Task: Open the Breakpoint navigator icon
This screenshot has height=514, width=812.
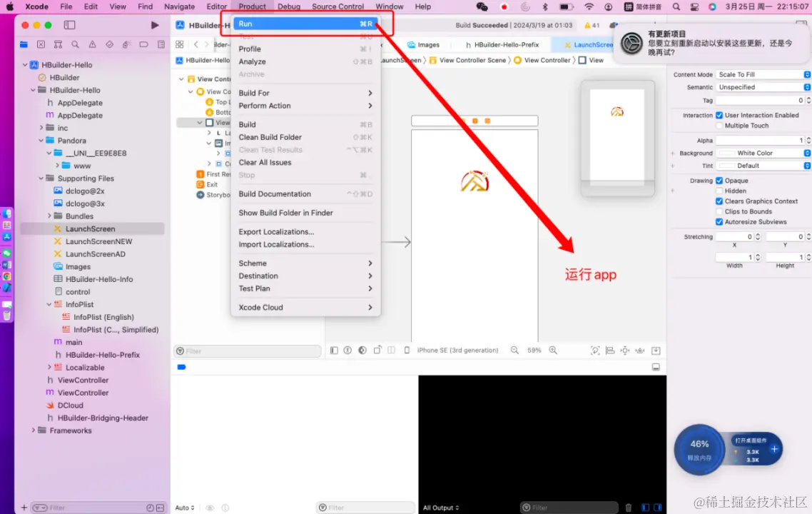Action: [x=143, y=44]
